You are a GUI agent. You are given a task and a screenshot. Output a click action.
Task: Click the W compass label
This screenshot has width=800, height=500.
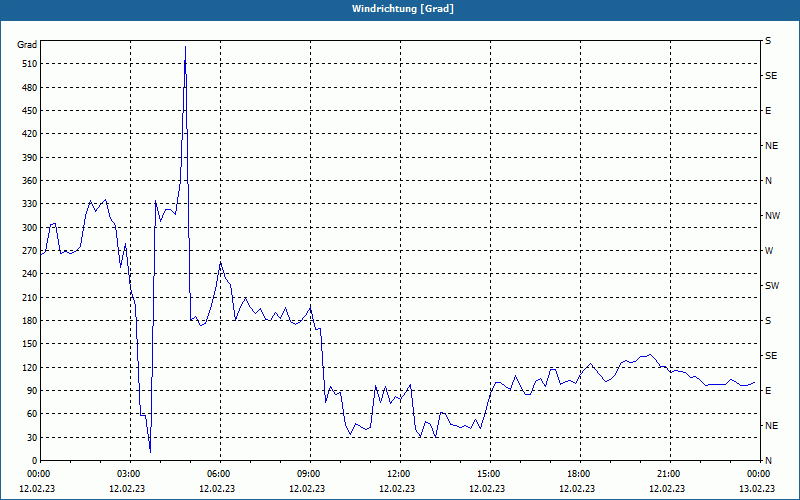769,251
